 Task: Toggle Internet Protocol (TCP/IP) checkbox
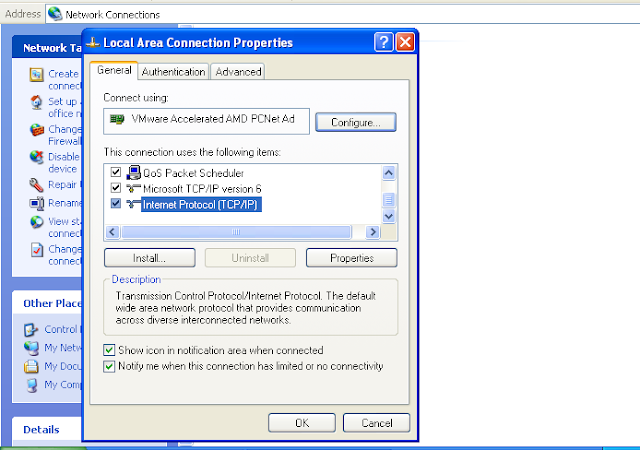point(116,203)
